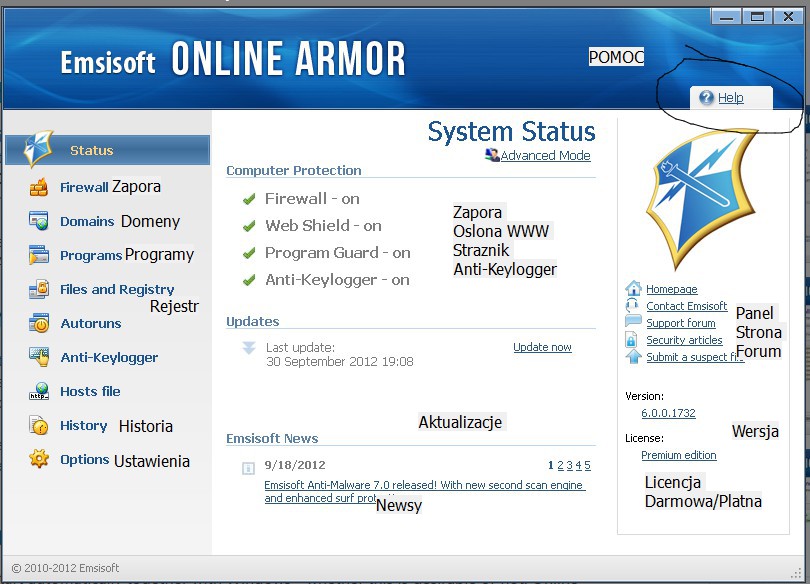
Task: Click the 9/18/2012 news date
Action: (x=295, y=465)
